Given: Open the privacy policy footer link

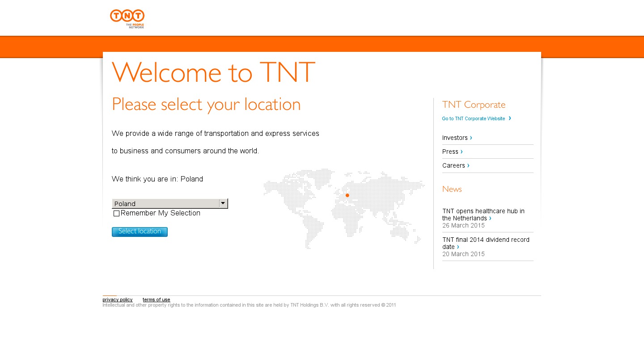Looking at the screenshot, I should point(118,300).
